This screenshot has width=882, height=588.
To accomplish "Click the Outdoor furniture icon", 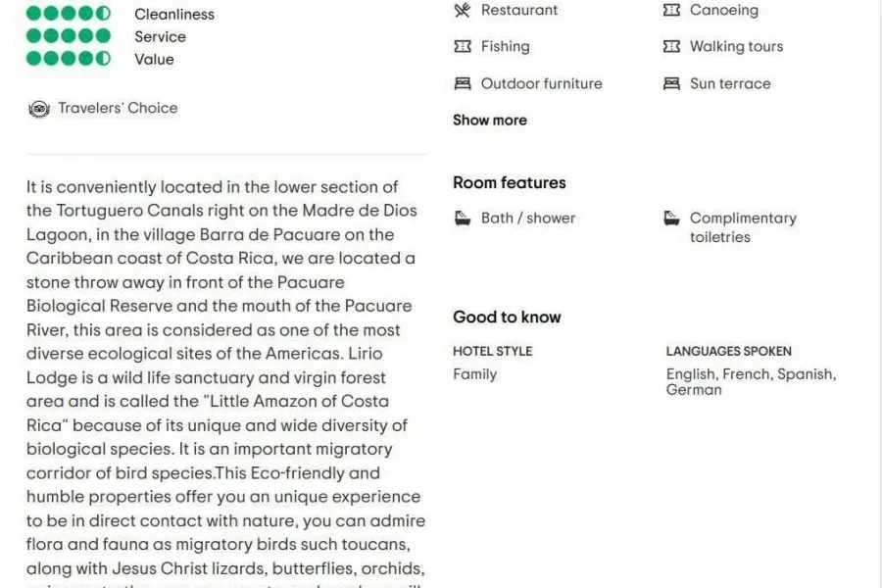I will pos(463,83).
